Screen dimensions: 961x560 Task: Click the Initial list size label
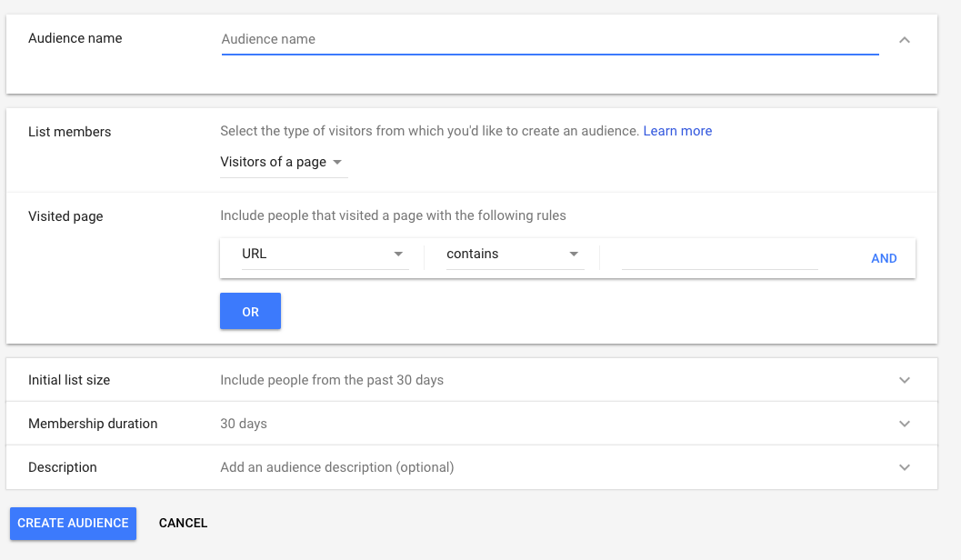69,380
